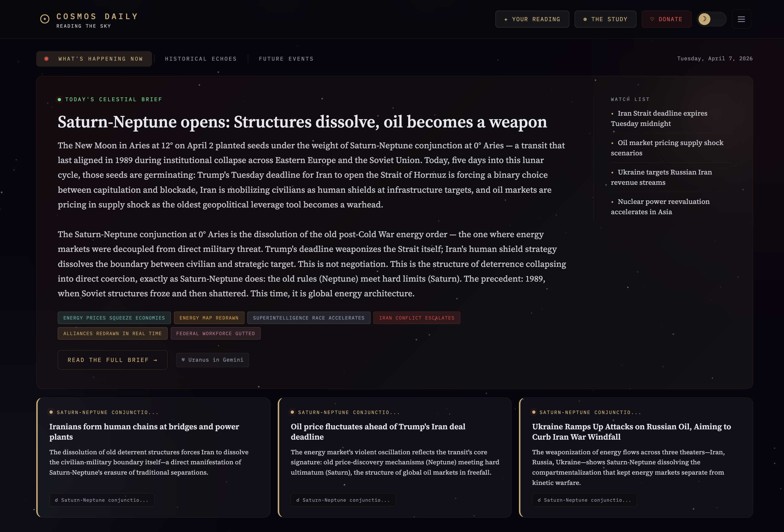Select the Iran Conflict Escalates tag
Image resolution: width=784 pixels, height=532 pixels.
coord(417,318)
